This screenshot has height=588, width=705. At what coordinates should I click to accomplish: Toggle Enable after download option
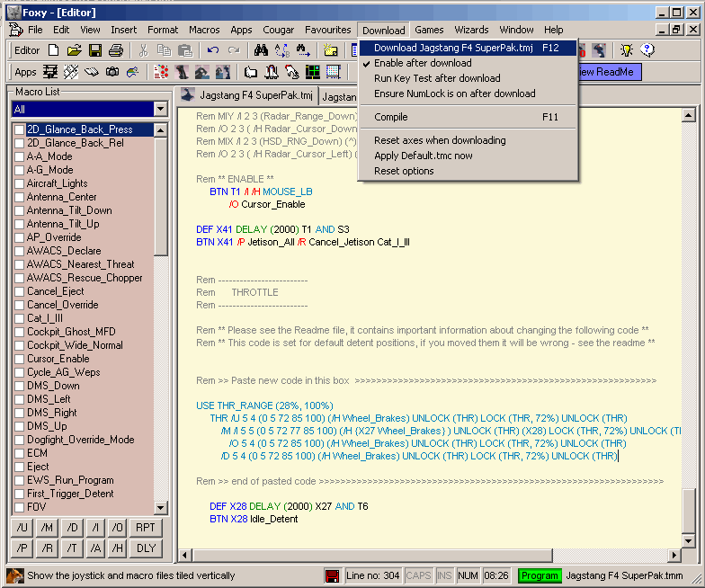pyautogui.click(x=423, y=63)
